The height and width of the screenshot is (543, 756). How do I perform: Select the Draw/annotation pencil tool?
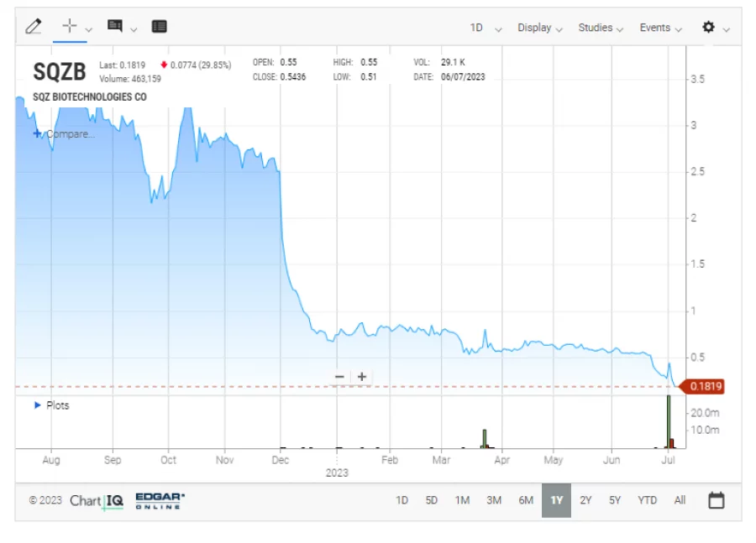(34, 25)
